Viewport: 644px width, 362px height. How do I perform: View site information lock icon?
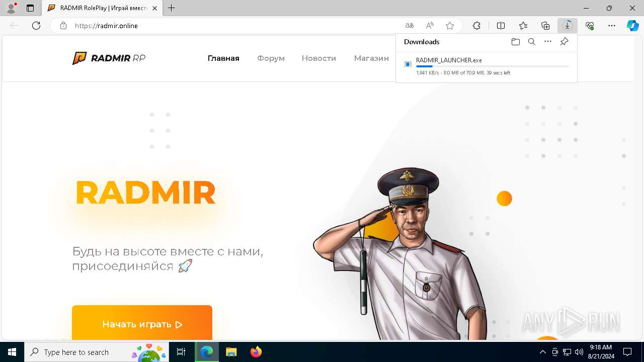click(x=63, y=26)
